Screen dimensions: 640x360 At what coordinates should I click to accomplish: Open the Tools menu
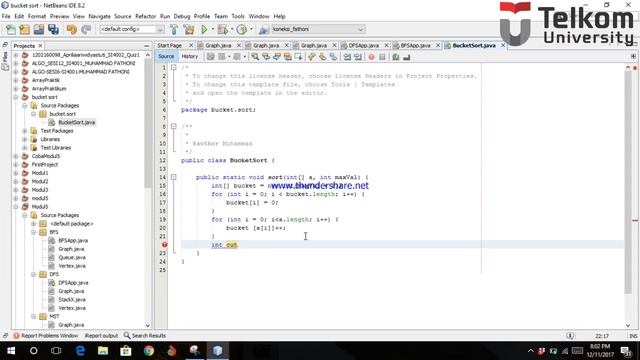(238, 16)
